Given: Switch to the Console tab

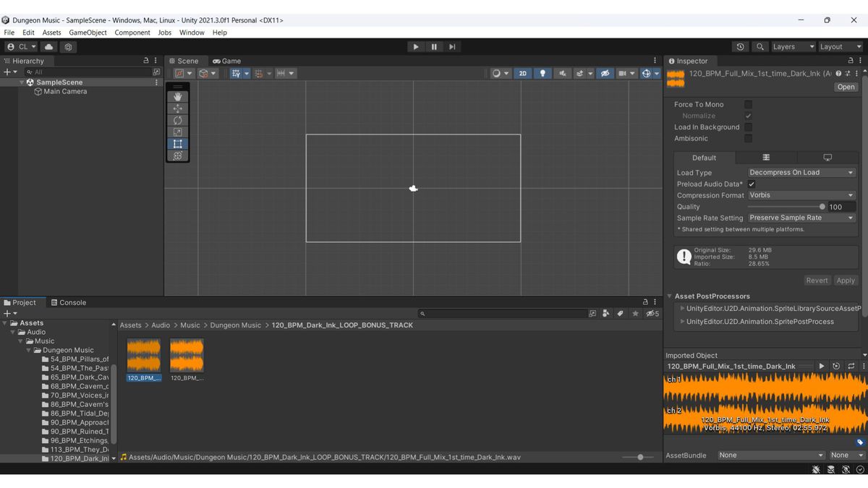Looking at the screenshot, I should coord(69,303).
